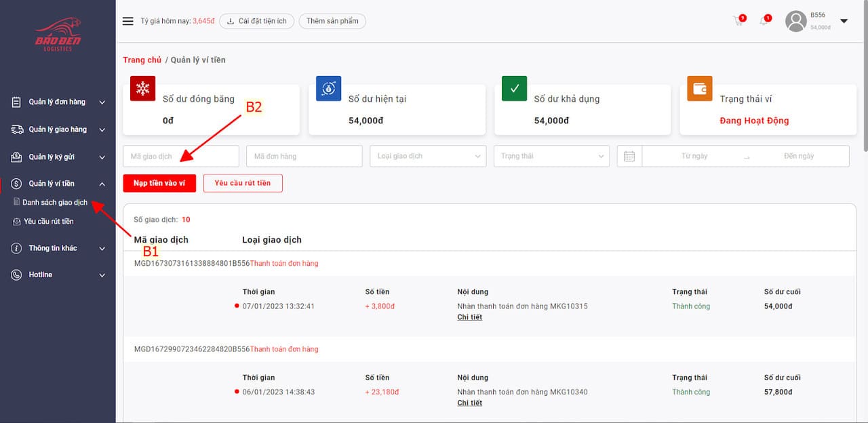Click the Mã giao dịch input field

click(180, 156)
